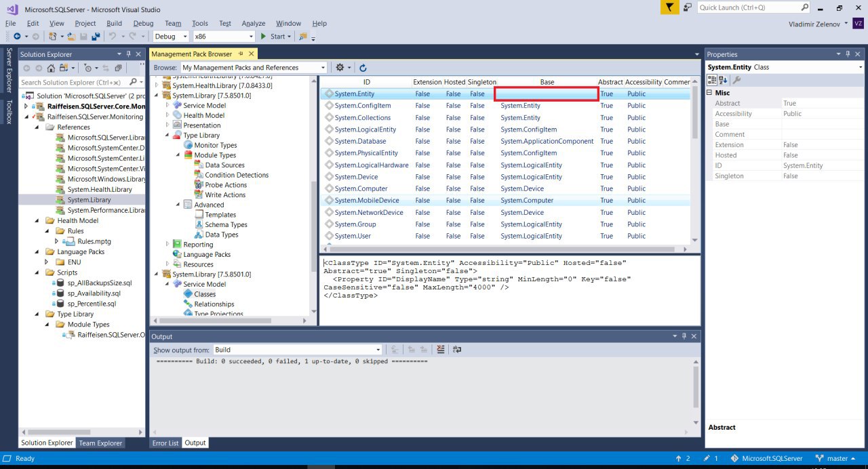Screen dimensions: 868x469
Task: Click the Save All toolbar icon
Action: point(96,37)
